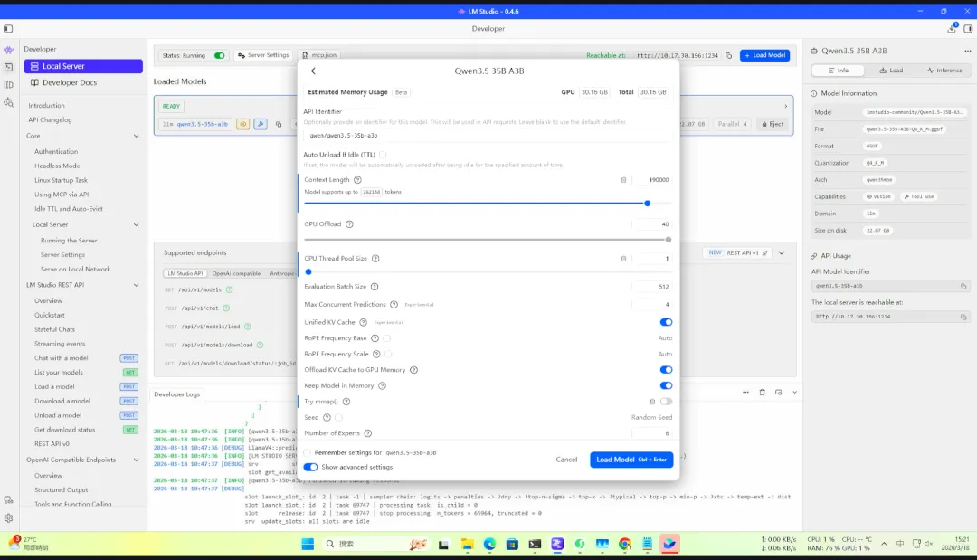This screenshot has width=977, height=560.
Task: Switch to Inference tab in model panel
Action: click(x=944, y=71)
